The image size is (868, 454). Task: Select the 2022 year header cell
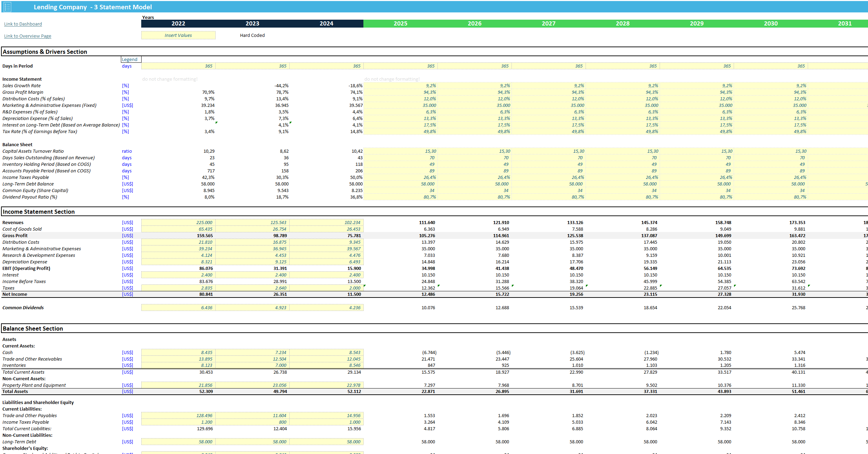pos(178,23)
